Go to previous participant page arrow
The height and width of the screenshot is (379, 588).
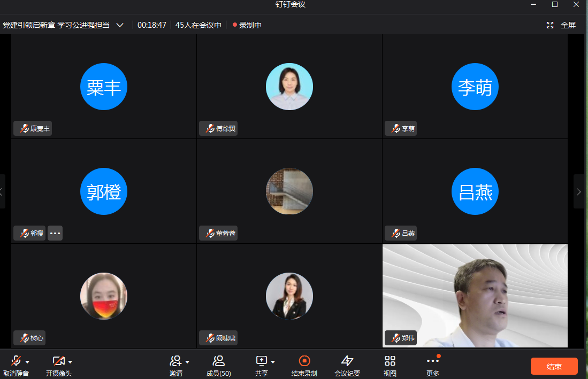point(2,191)
